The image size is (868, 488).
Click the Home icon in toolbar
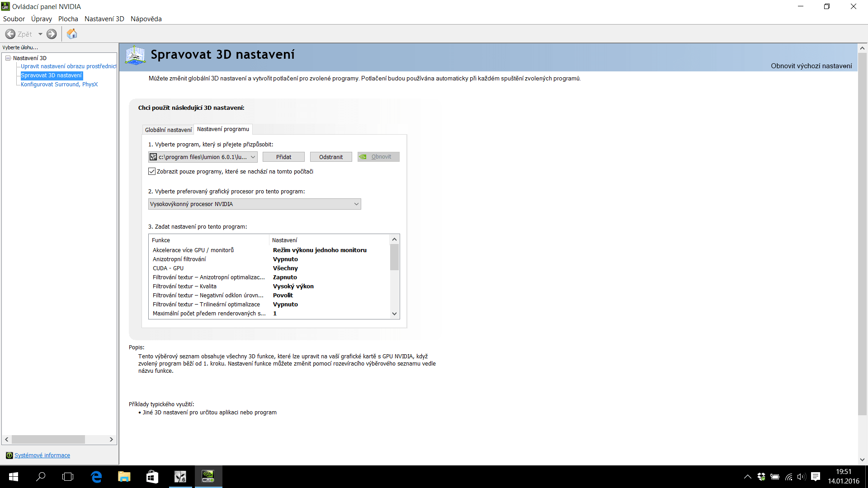point(72,34)
